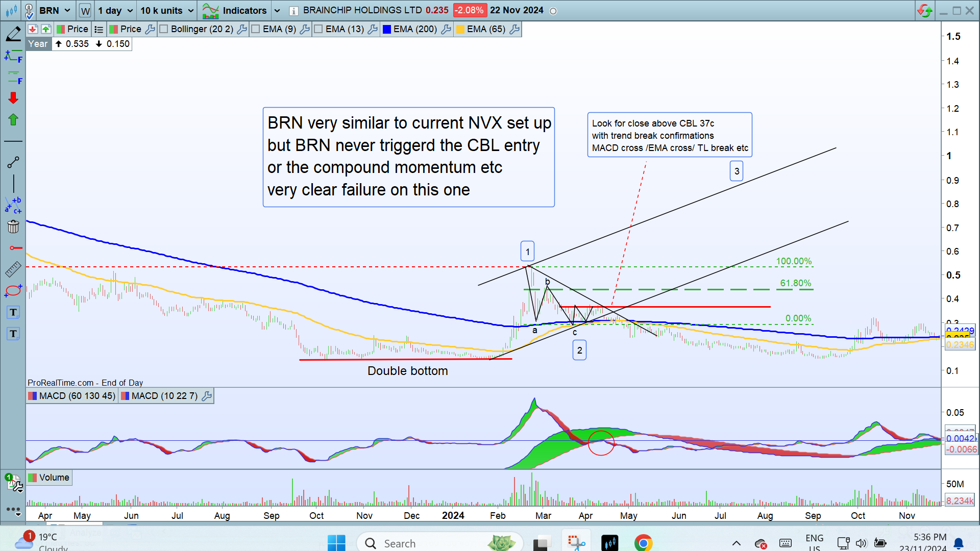Open the weather widget showing 19°C
The image size is (980, 551).
[42, 542]
